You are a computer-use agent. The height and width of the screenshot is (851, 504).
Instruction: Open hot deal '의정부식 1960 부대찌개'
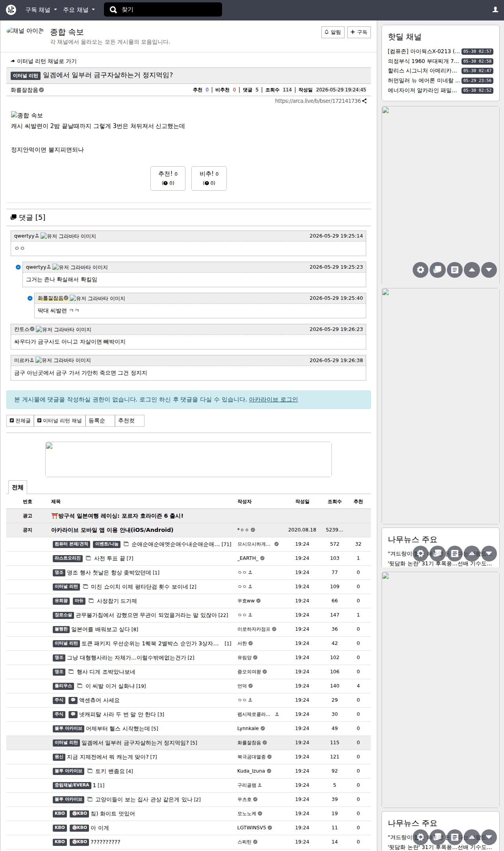pyautogui.click(x=424, y=61)
